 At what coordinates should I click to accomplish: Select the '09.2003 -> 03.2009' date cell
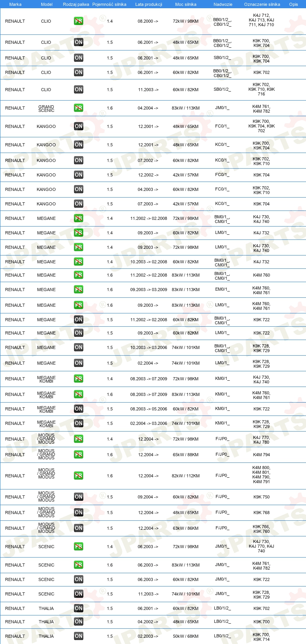click(x=149, y=290)
